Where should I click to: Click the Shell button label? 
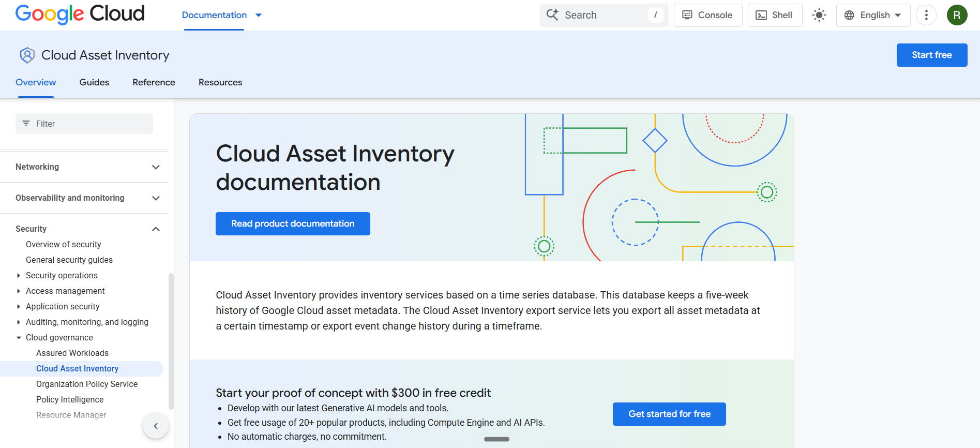(782, 15)
